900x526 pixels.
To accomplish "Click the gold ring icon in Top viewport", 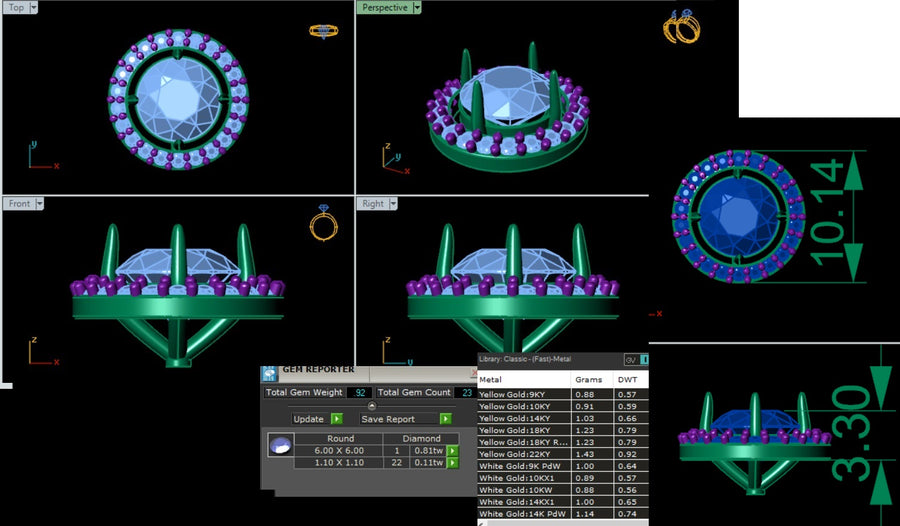I will pyautogui.click(x=324, y=31).
